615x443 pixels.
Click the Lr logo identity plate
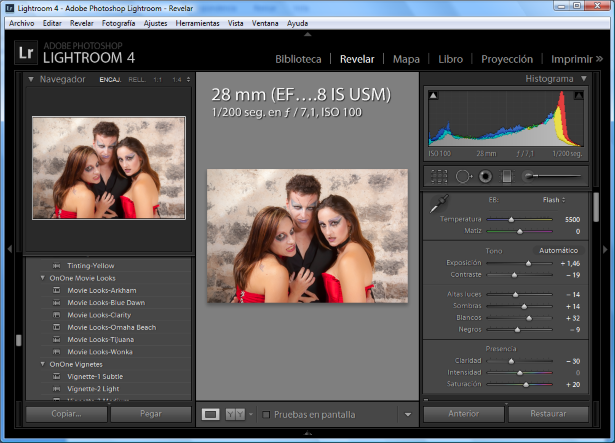[26, 52]
